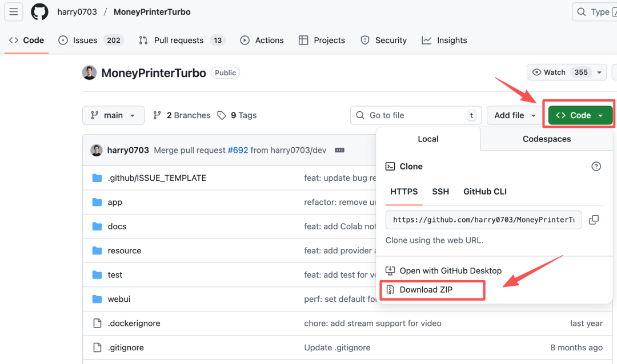Copy the HTTPS clone URL

pos(594,220)
